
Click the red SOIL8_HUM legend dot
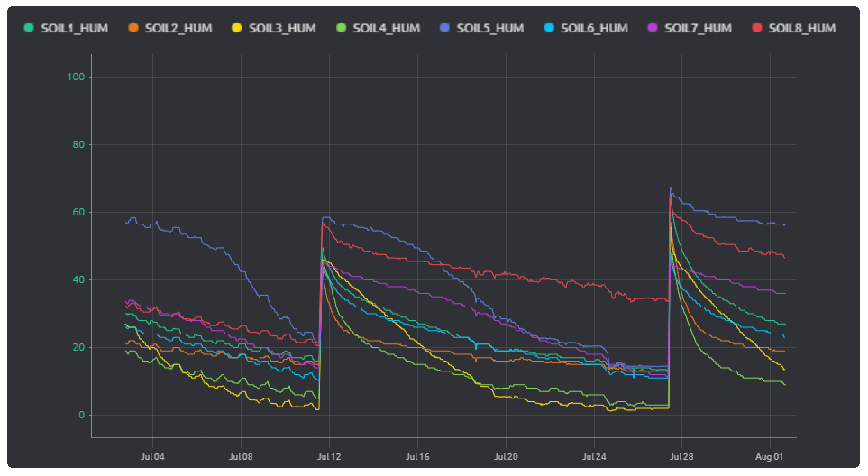pos(756,28)
